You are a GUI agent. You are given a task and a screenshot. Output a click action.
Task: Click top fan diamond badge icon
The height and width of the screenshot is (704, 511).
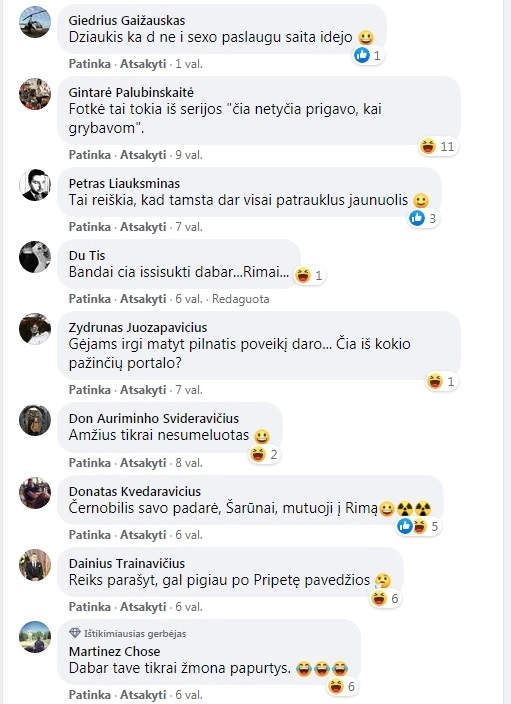tap(75, 633)
